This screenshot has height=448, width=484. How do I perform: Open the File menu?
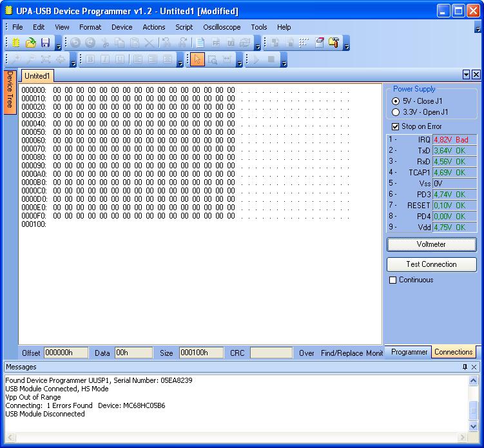[17, 27]
